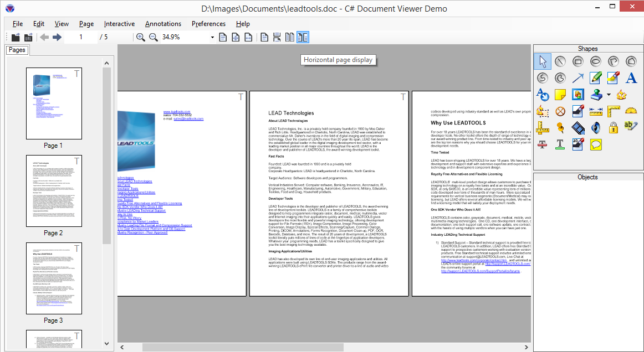Select the Pages tab
The width and height of the screenshot is (644, 352).
tap(17, 50)
